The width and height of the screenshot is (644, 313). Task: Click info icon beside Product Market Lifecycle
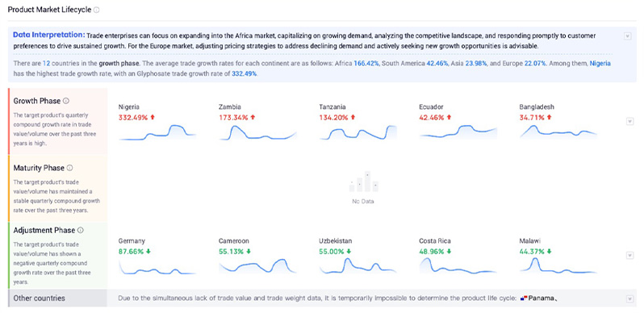click(x=97, y=10)
